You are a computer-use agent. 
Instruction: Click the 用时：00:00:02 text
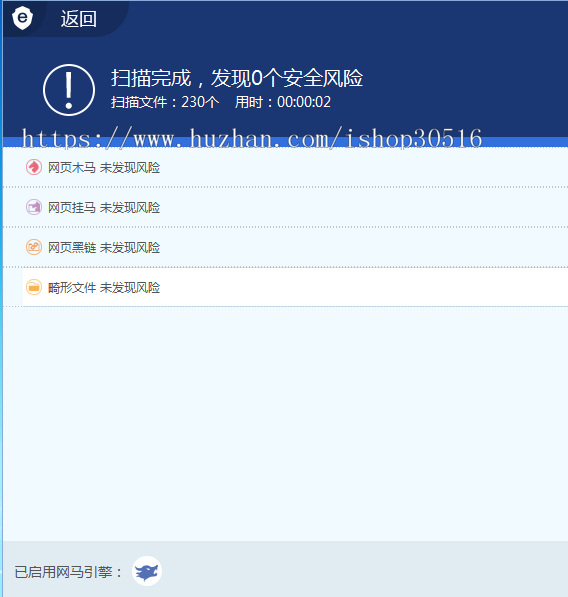click(283, 102)
